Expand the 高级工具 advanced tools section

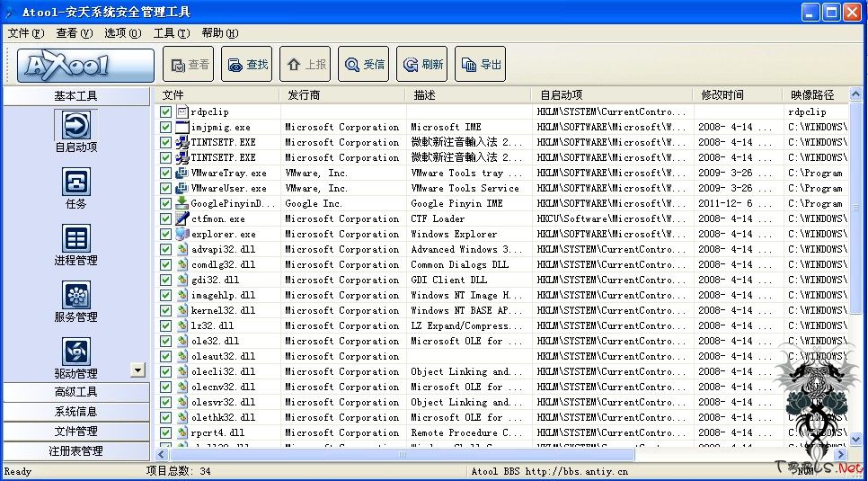(75, 392)
